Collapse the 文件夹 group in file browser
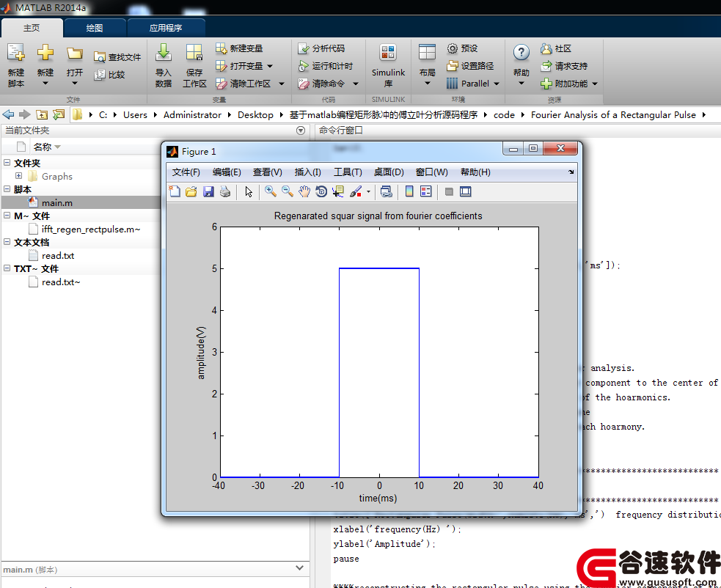The width and height of the screenshot is (721, 588). tap(7, 162)
